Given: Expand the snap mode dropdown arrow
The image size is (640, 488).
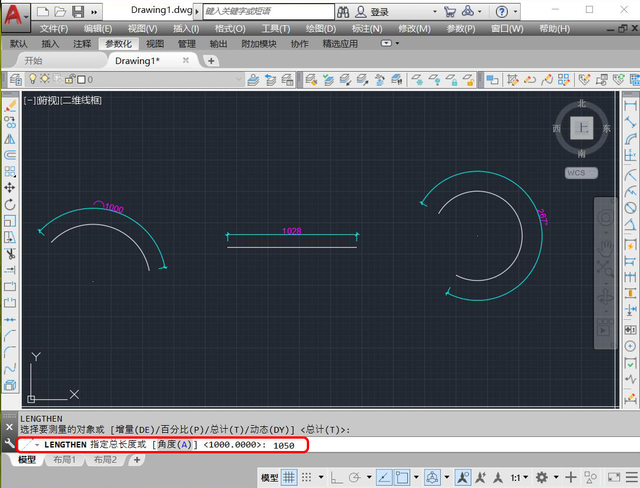Looking at the screenshot, I should coord(321,477).
